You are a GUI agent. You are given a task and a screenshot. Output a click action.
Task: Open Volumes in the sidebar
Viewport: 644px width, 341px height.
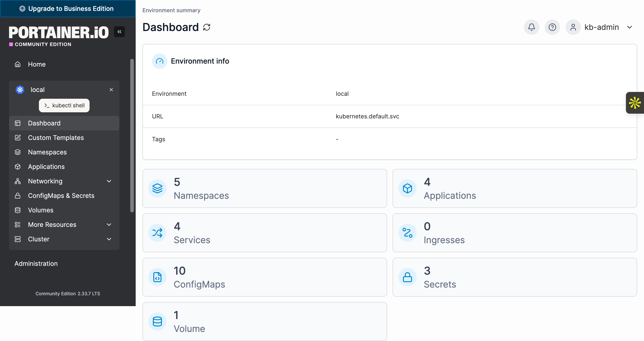tap(64, 210)
